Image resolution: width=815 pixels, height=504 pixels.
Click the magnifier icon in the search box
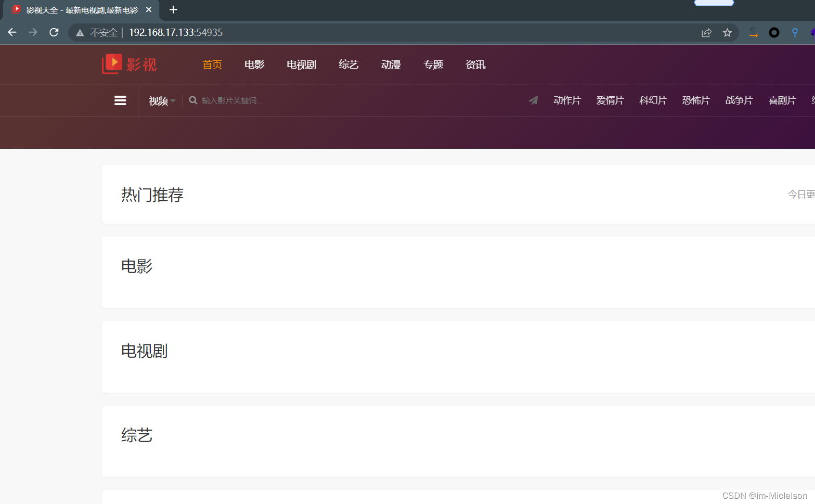pyautogui.click(x=192, y=100)
